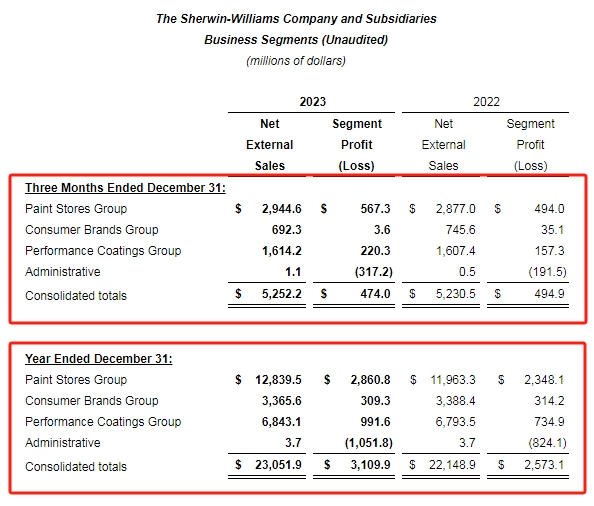This screenshot has height=506, width=594.
Task: Click annual consolidated profit 2,573.1
Action: 544,465
